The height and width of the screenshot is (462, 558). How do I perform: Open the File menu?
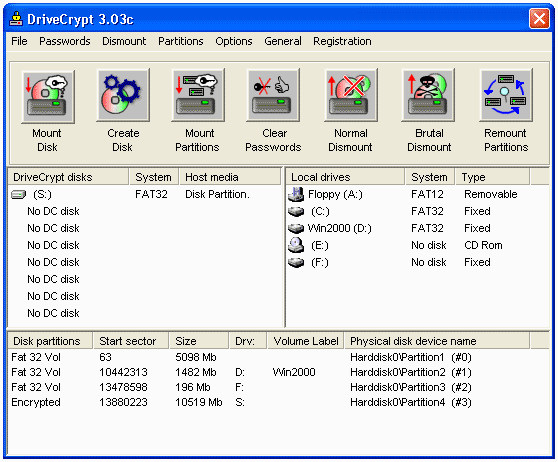19,41
